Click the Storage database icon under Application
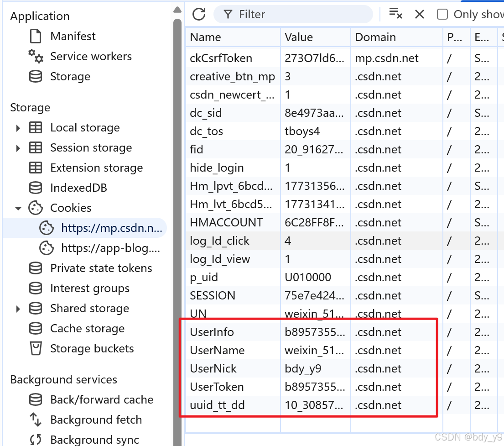The image size is (504, 446). (x=36, y=77)
